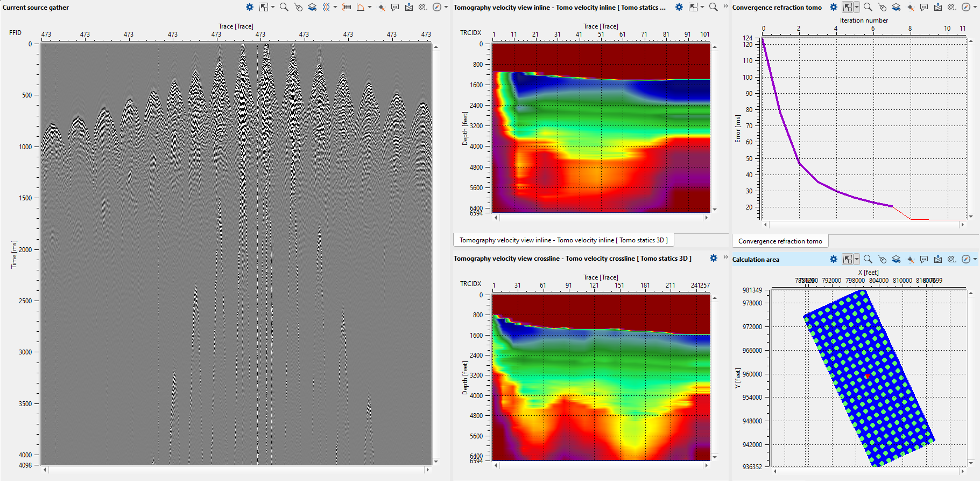980x481 pixels.
Task: Click the spectrum graph icon in the gather toolbar
Action: pos(361,7)
